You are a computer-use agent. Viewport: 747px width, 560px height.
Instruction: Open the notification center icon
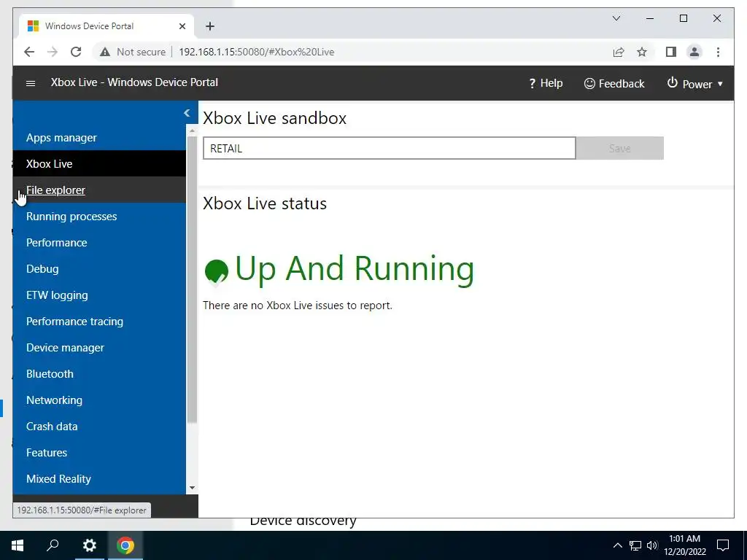point(723,545)
